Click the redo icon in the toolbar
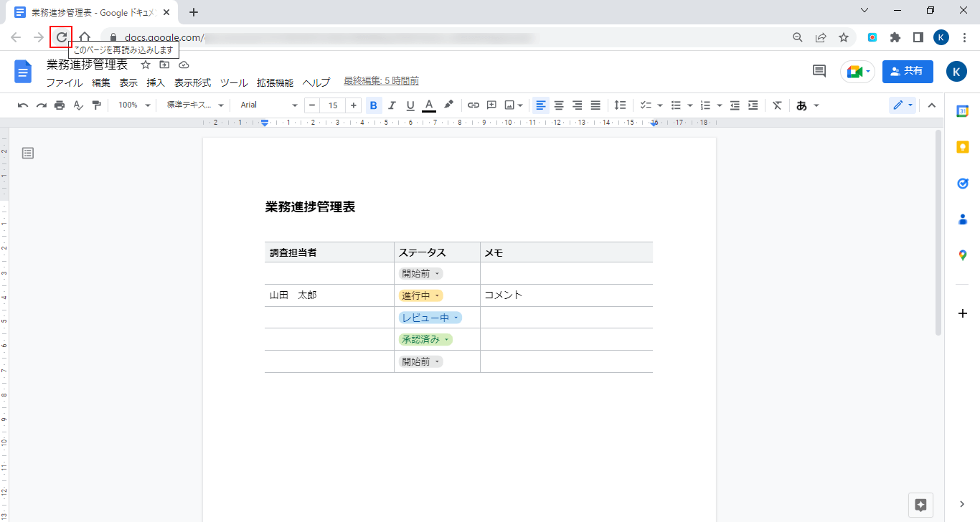Image resolution: width=980 pixels, height=522 pixels. pos(41,105)
